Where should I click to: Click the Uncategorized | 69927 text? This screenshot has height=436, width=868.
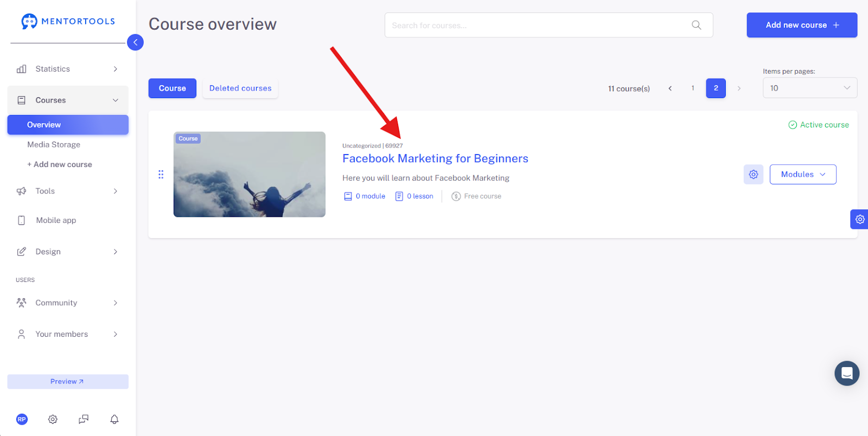[373, 146]
